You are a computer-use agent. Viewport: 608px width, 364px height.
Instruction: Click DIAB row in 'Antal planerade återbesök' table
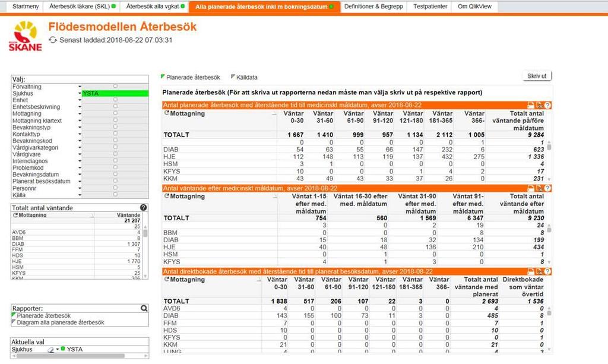354,149
